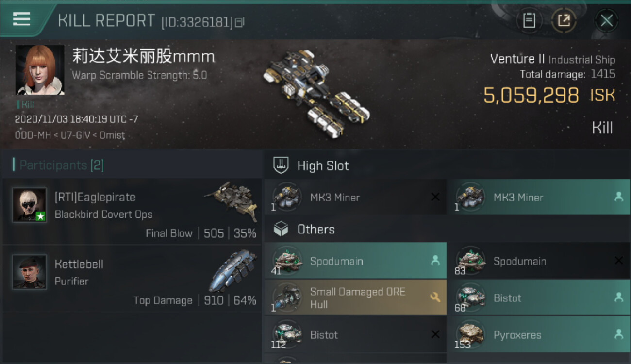Close the kill report window
The height and width of the screenshot is (364, 631).
pyautogui.click(x=606, y=21)
